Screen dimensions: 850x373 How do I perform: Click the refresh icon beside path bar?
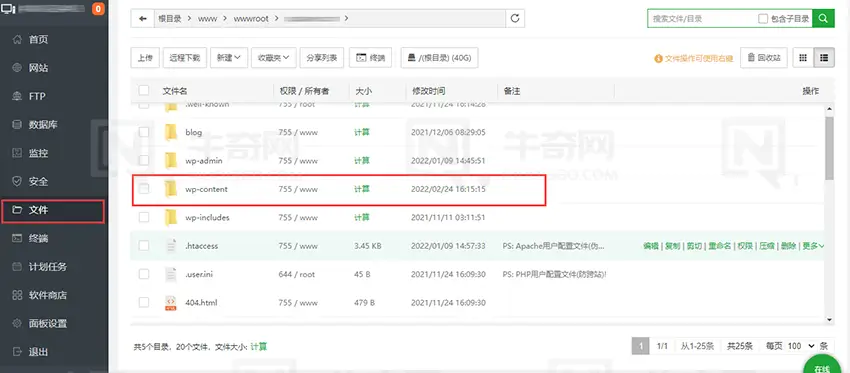click(515, 18)
